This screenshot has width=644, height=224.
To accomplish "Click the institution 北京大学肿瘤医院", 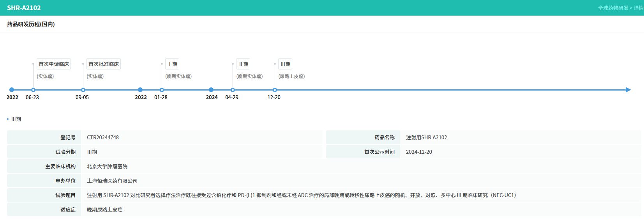I will (x=107, y=166).
